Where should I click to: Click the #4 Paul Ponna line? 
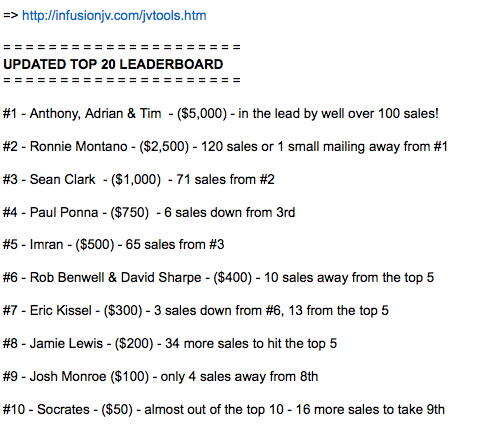[x=149, y=212]
